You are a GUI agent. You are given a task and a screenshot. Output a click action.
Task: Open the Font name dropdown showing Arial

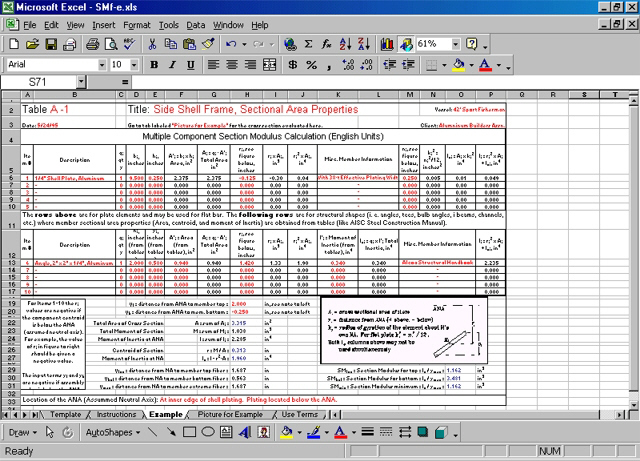coord(102,65)
